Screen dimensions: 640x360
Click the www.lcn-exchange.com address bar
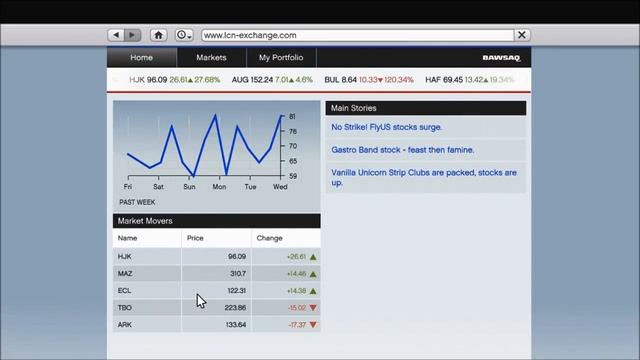tap(358, 35)
